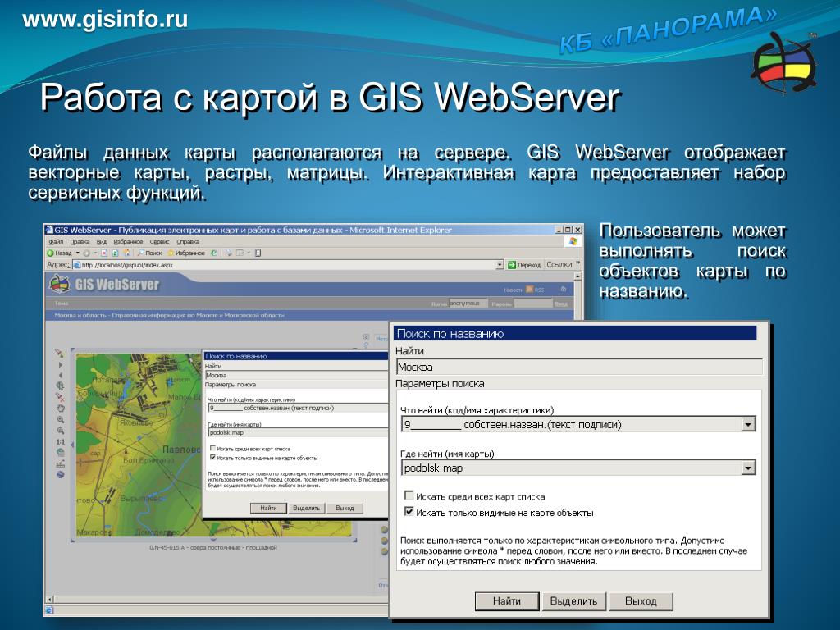Click the Логин field containing anonymous
The height and width of the screenshot is (630, 840).
(x=468, y=304)
